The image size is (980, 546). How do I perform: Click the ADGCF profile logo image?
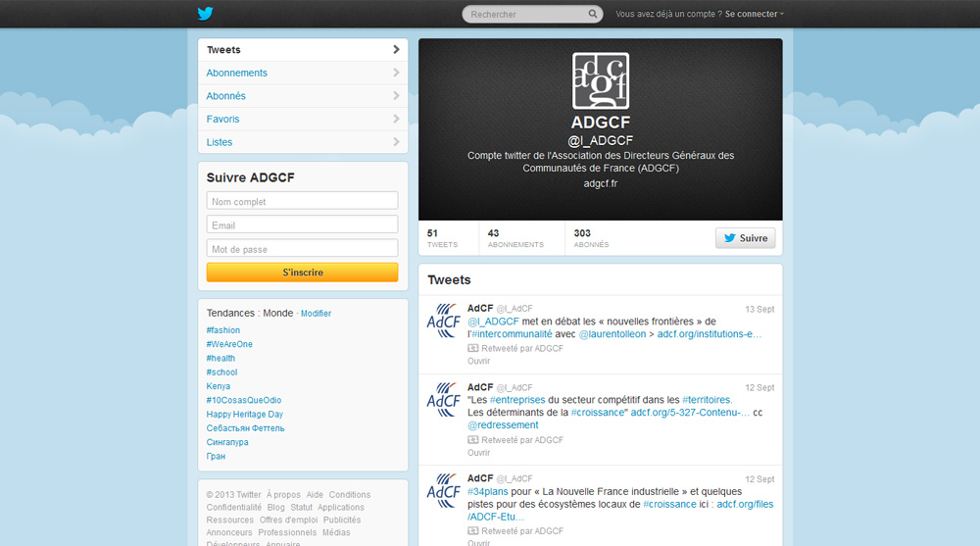[x=600, y=81]
